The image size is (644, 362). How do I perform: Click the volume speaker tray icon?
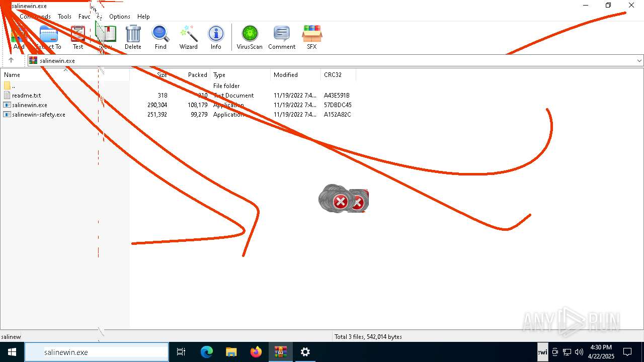(x=579, y=352)
